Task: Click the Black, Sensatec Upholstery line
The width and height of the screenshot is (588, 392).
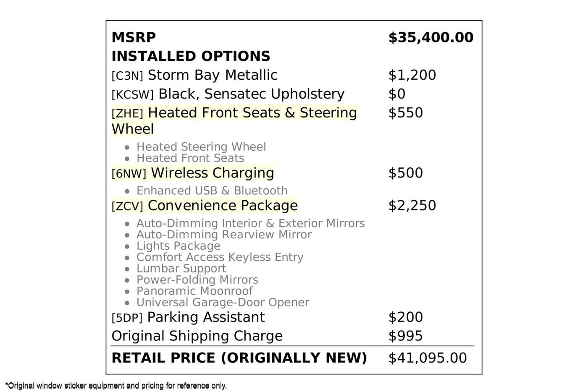Action: [251, 94]
